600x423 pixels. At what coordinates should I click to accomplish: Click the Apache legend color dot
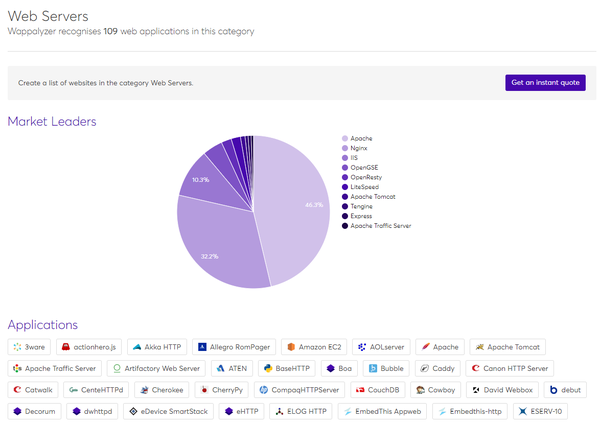coord(345,138)
